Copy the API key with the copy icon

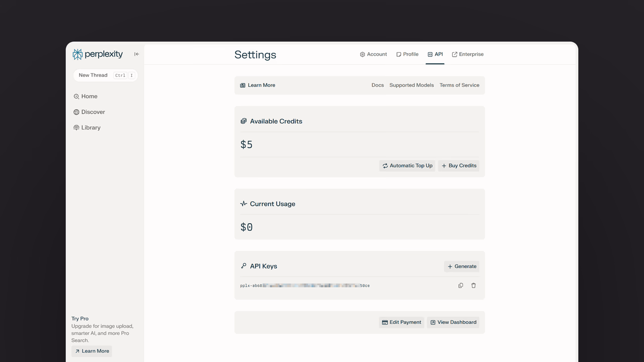(460, 286)
